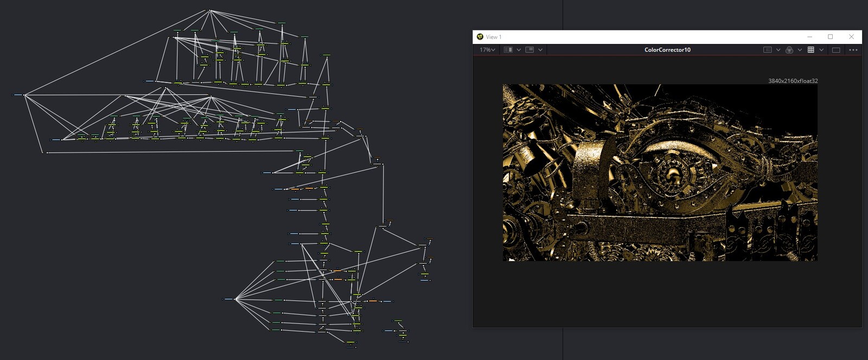Image resolution: width=868 pixels, height=360 pixels.
Task: Toggle the split wipe A/B view icon
Action: pos(508,50)
